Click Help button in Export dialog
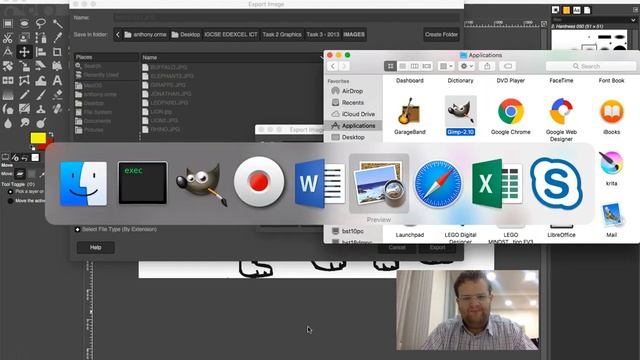This screenshot has width=640, height=360. (96, 247)
